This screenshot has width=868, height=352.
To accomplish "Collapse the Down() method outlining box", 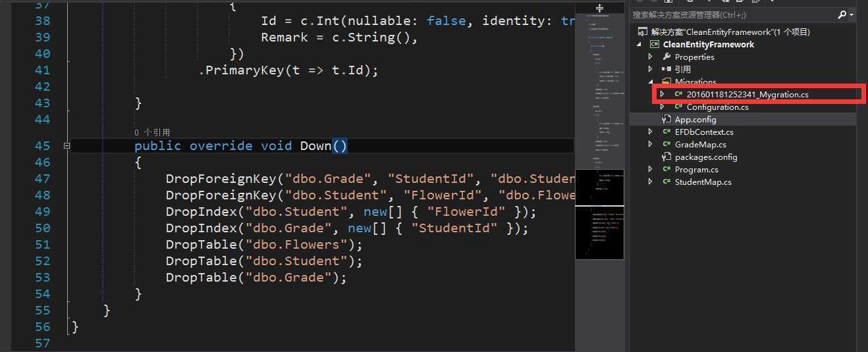I will pos(67,146).
